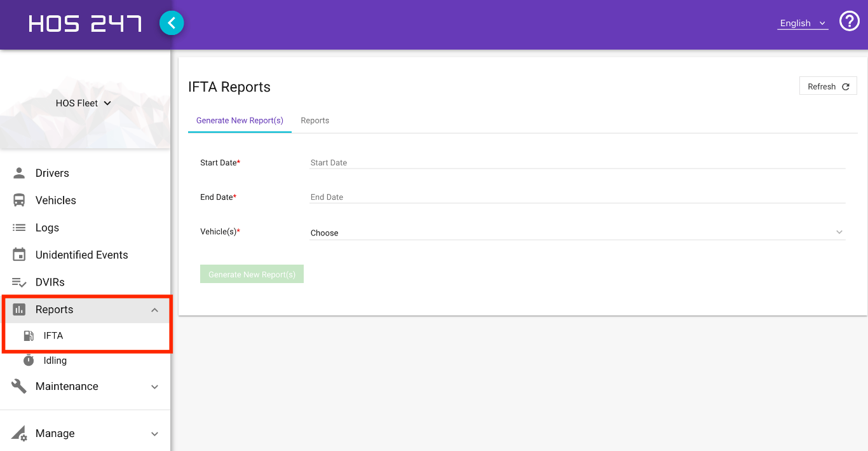Open the help question mark icon
The image size is (868, 451).
[850, 22]
